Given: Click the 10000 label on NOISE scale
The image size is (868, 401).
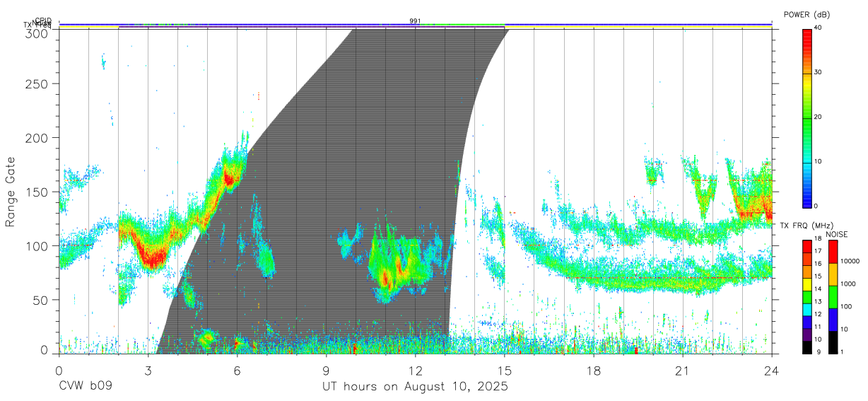Looking at the screenshot, I should (x=850, y=261).
